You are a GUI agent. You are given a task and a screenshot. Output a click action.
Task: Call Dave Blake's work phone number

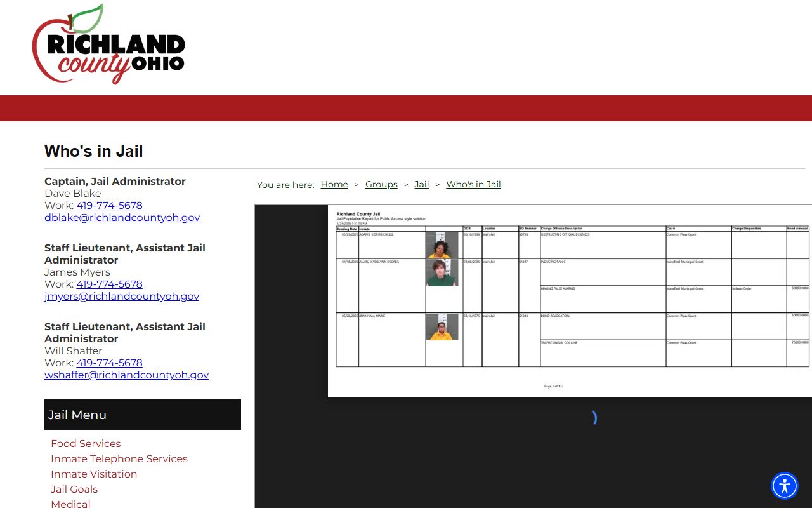[109, 205]
